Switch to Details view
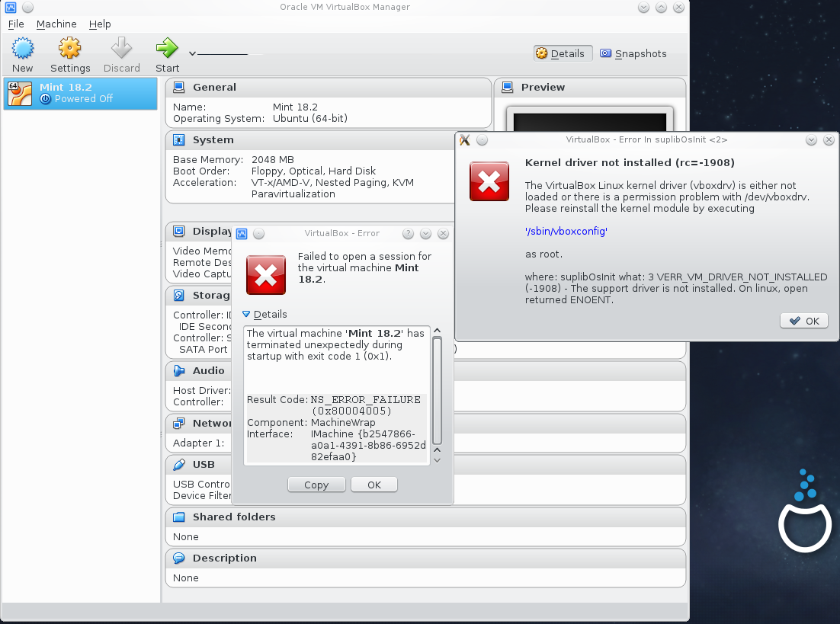The height and width of the screenshot is (624, 840). coord(563,53)
